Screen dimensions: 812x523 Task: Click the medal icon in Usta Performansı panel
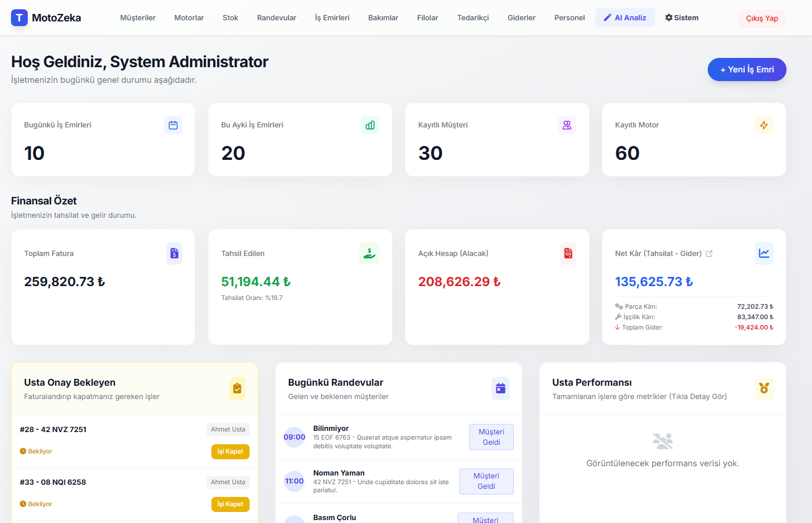[x=764, y=389]
